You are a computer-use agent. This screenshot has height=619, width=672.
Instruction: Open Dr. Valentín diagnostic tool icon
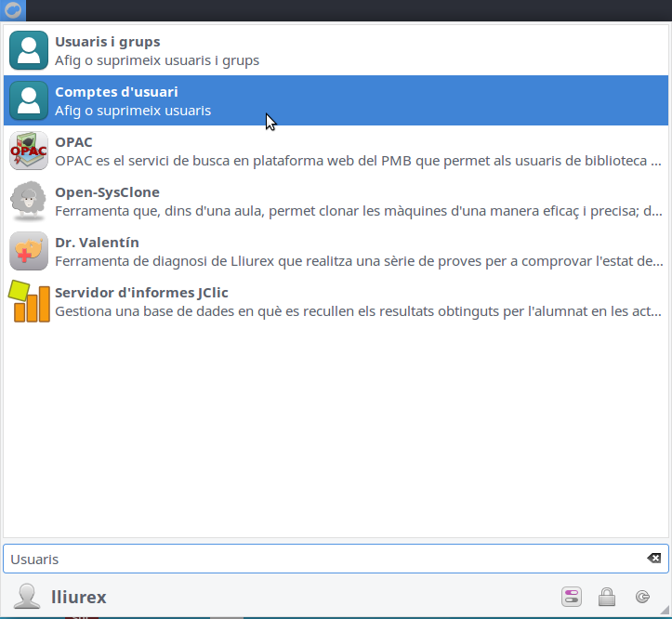click(x=29, y=251)
